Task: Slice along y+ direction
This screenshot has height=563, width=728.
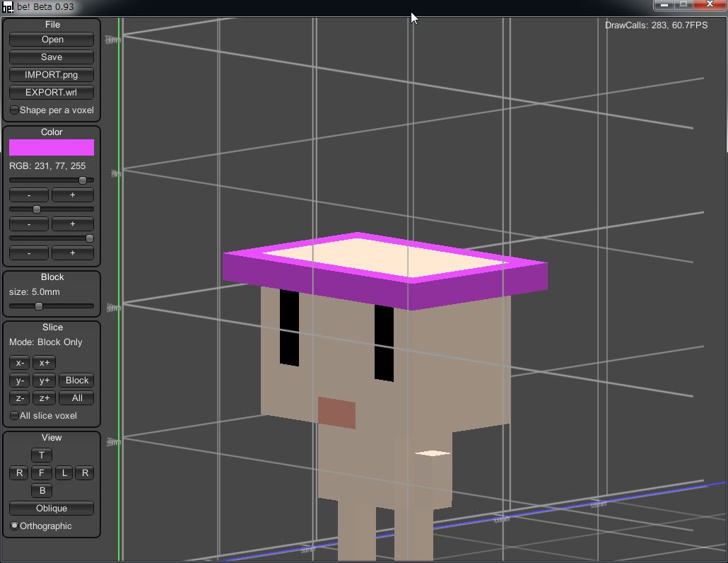Action: coord(44,381)
